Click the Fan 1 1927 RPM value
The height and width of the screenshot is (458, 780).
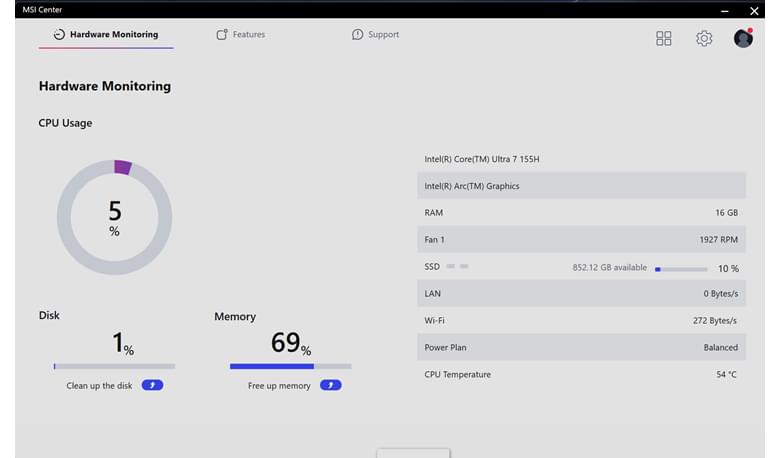pyautogui.click(x=718, y=240)
